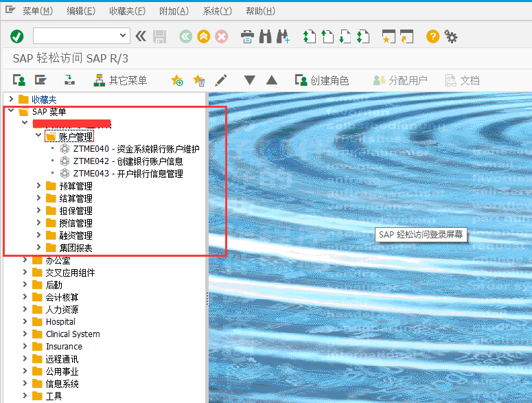This screenshot has height=403, width=532.
Task: Click the orange Exit up-arrow icon
Action: (x=204, y=36)
